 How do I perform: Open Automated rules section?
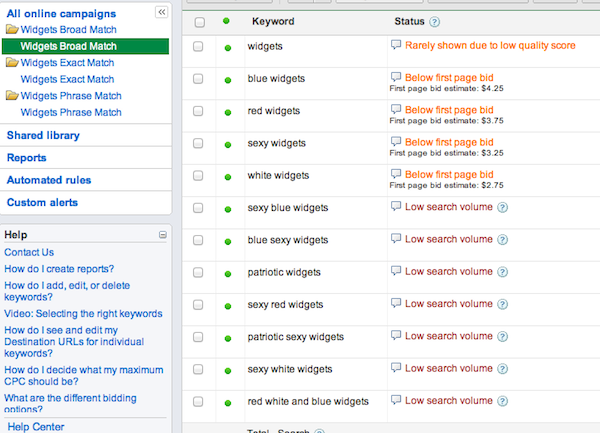tap(49, 180)
